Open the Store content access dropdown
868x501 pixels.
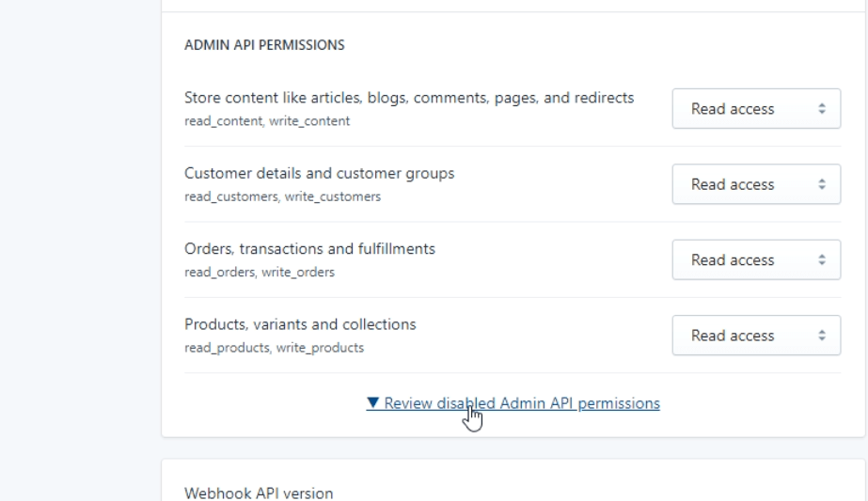point(756,108)
